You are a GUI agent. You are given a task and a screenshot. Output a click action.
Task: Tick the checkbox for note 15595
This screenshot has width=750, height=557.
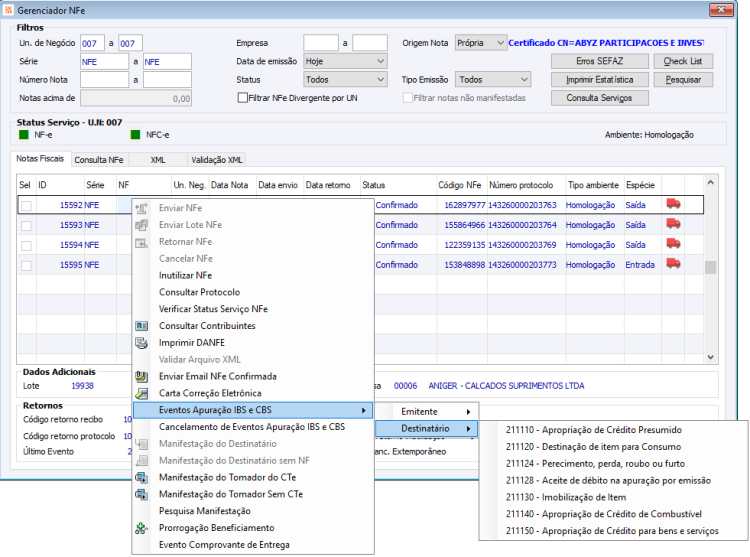point(27,265)
